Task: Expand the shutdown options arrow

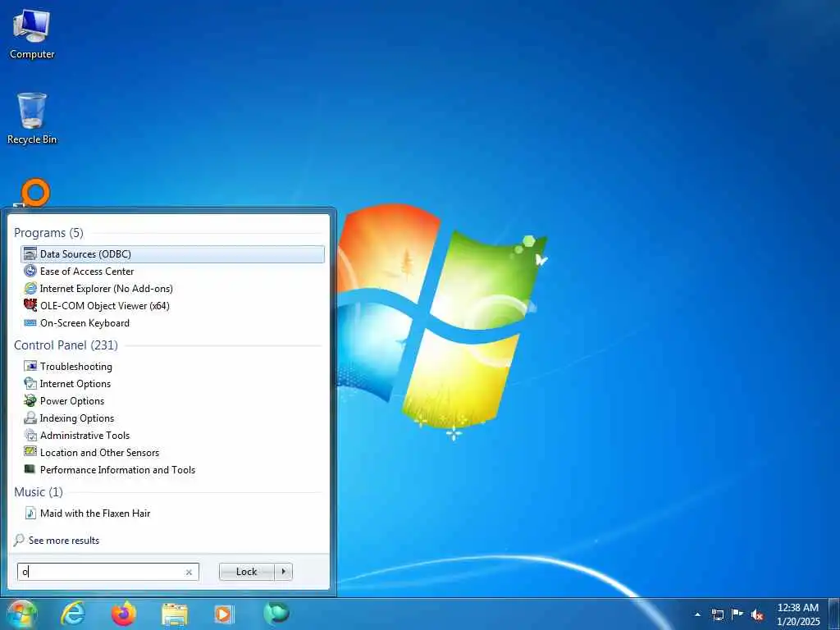Action: [283, 572]
